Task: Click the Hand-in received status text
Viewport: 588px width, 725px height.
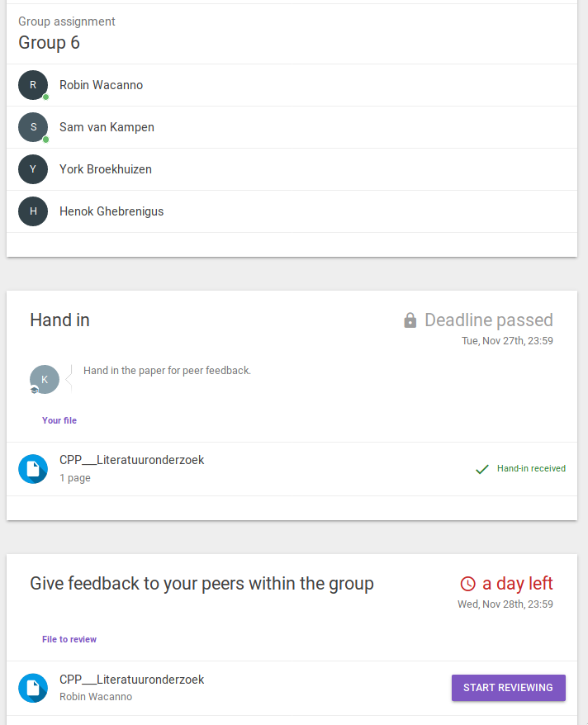Action: (531, 468)
